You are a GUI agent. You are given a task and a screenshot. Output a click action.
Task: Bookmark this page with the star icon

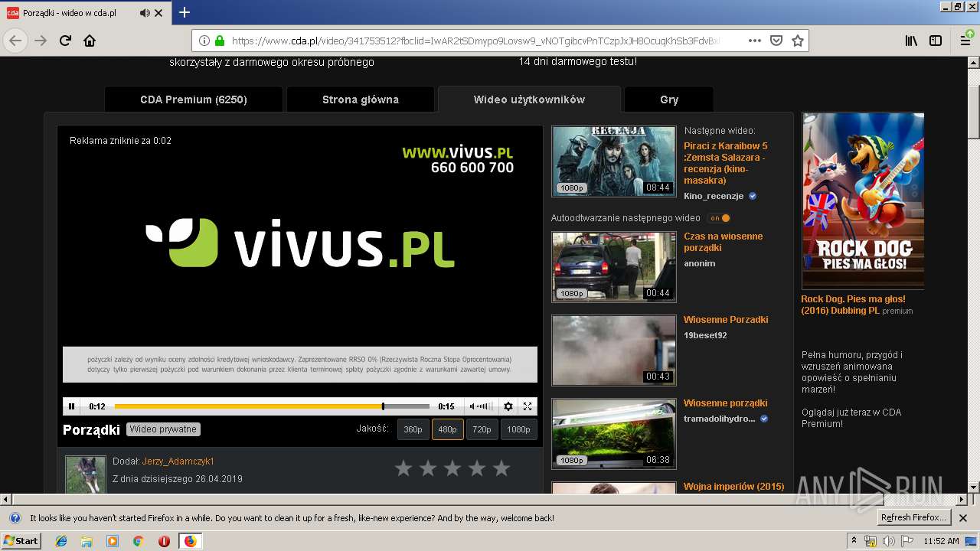point(798,41)
